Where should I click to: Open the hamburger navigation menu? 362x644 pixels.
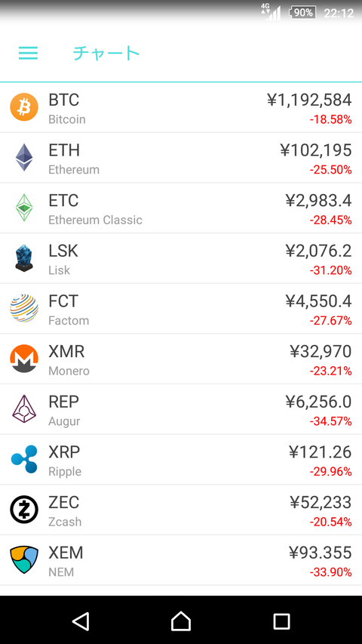(28, 53)
